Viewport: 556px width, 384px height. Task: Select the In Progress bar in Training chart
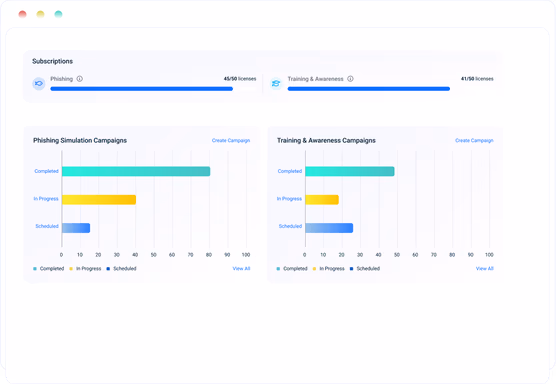pyautogui.click(x=322, y=200)
